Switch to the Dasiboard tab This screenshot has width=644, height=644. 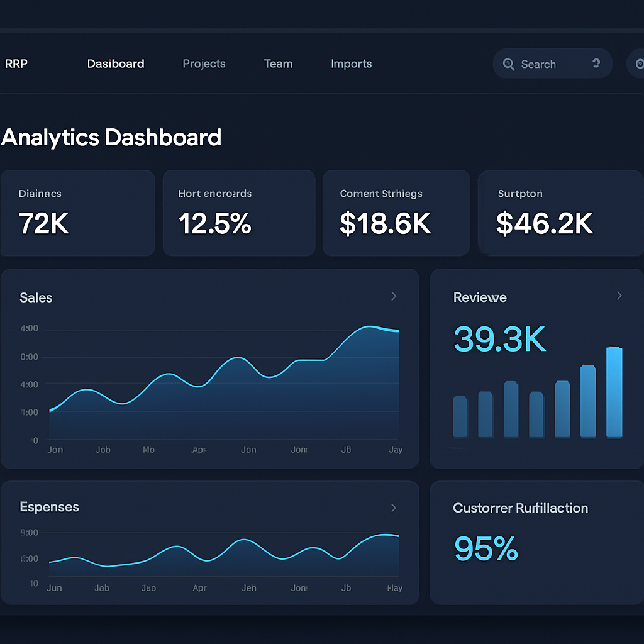tap(116, 64)
